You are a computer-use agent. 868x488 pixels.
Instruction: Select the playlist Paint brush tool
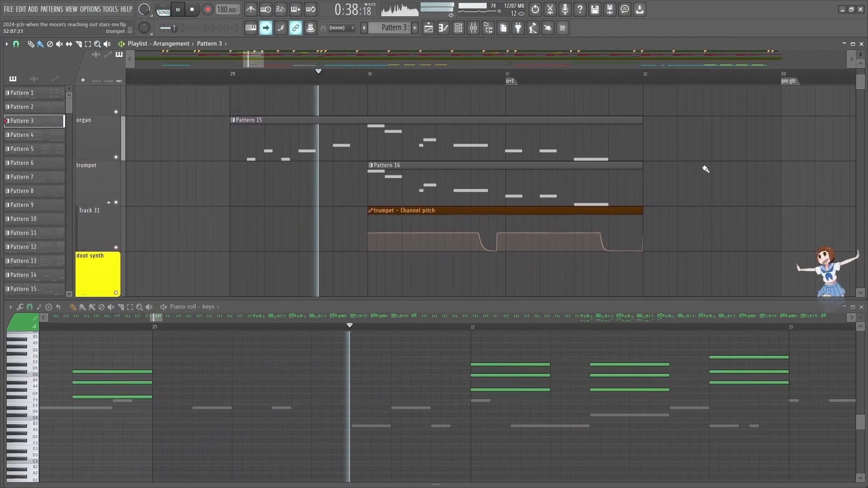40,44
